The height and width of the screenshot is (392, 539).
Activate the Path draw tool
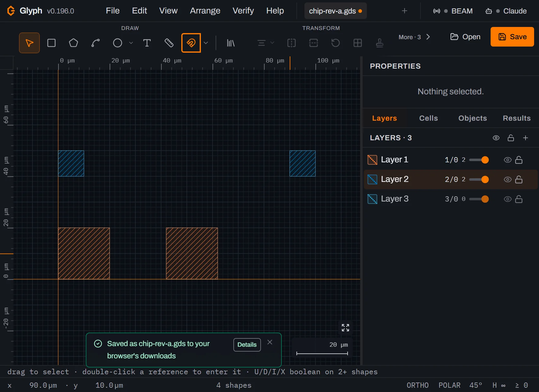click(x=96, y=43)
